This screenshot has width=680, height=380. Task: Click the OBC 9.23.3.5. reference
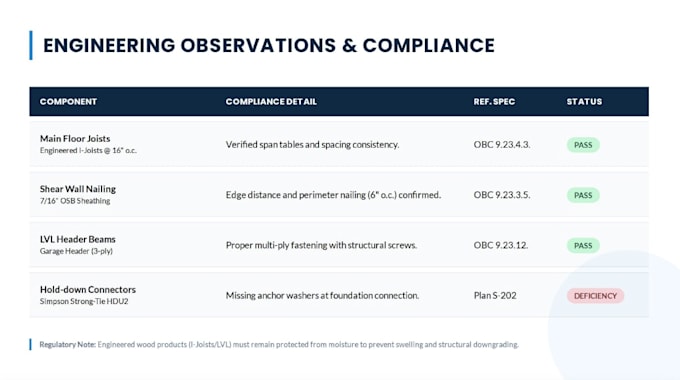[502, 195]
